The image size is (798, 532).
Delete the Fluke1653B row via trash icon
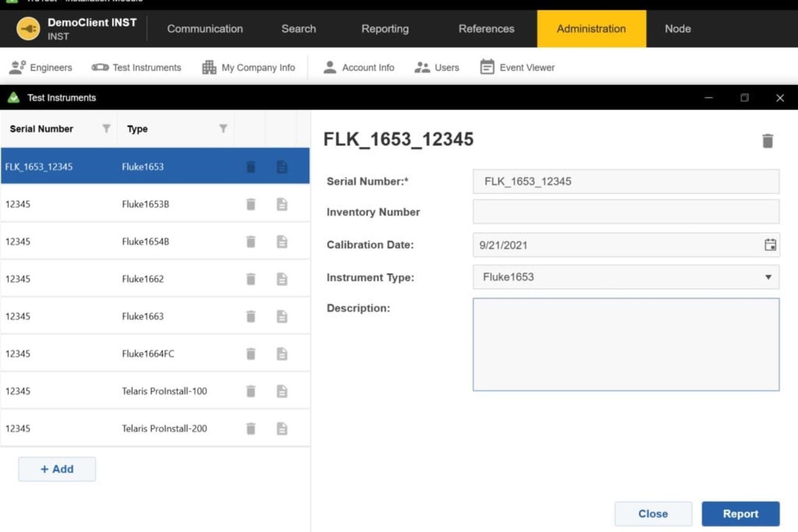coord(251,204)
